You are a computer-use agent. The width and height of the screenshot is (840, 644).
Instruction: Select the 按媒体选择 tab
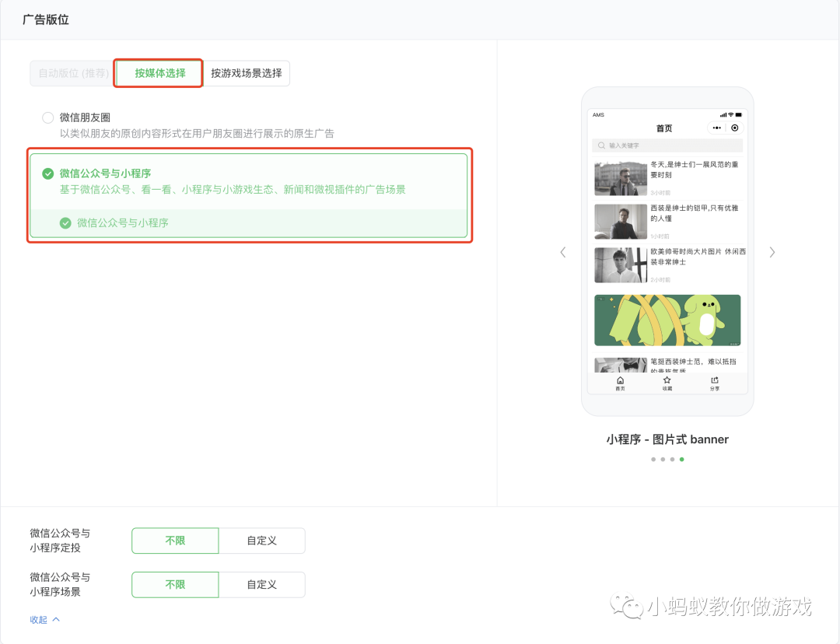159,73
